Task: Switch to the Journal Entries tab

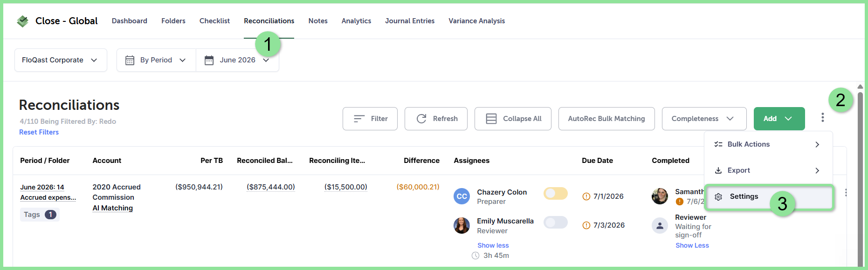Action: 410,21
